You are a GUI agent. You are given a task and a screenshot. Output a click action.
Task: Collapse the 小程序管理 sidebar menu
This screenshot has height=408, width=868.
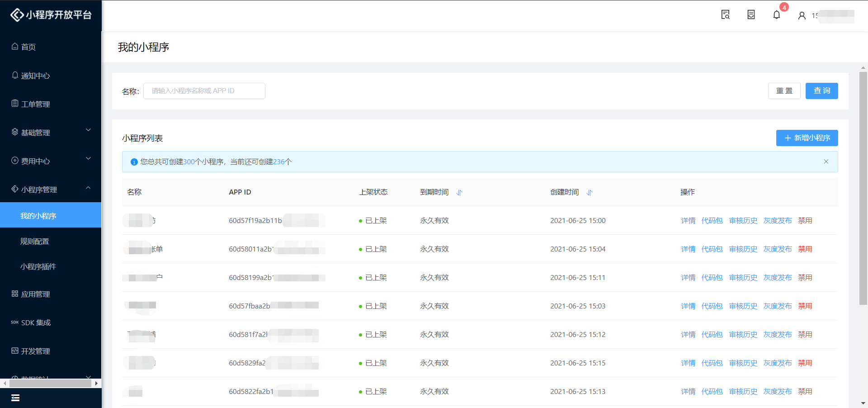(51, 190)
